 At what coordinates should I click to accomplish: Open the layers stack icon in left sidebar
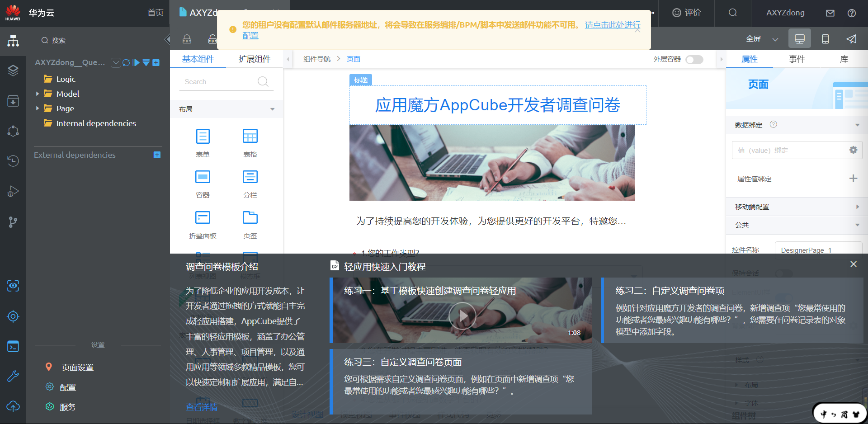pos(13,70)
